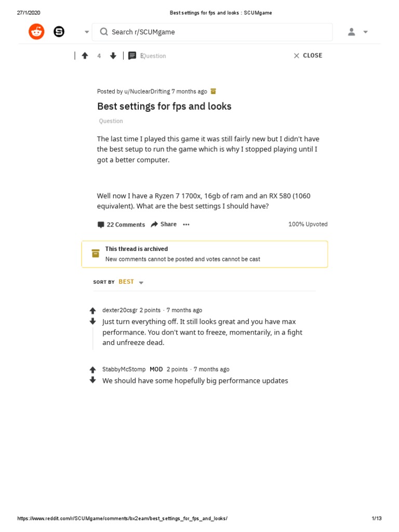Open the Sort By Best dropdown

[x=131, y=282]
